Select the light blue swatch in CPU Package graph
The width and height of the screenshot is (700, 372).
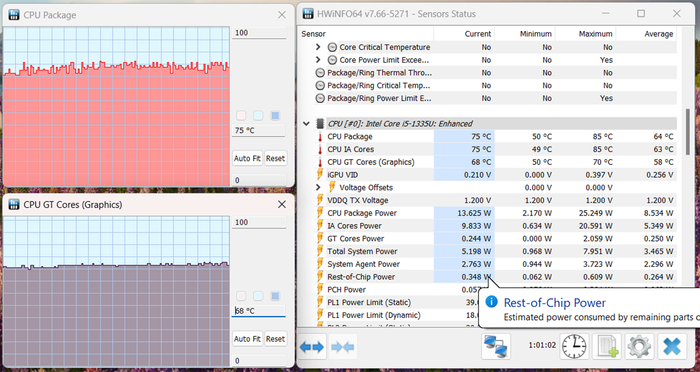258,116
